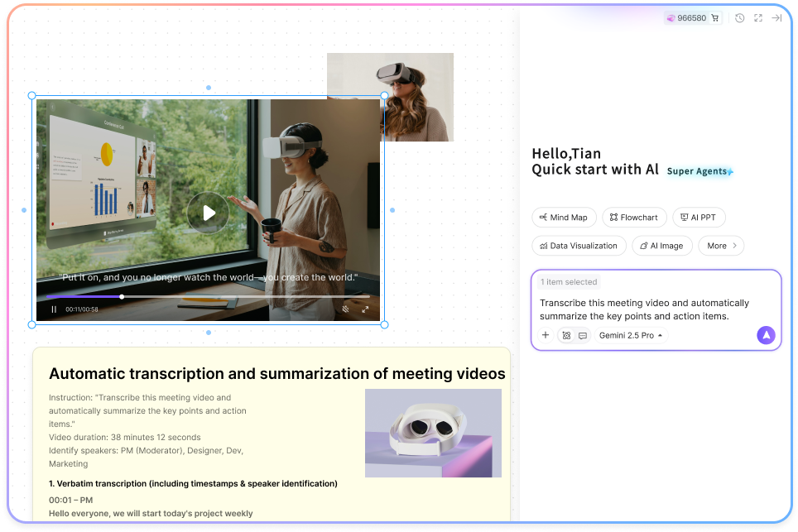Select the AI PPT option

click(698, 218)
